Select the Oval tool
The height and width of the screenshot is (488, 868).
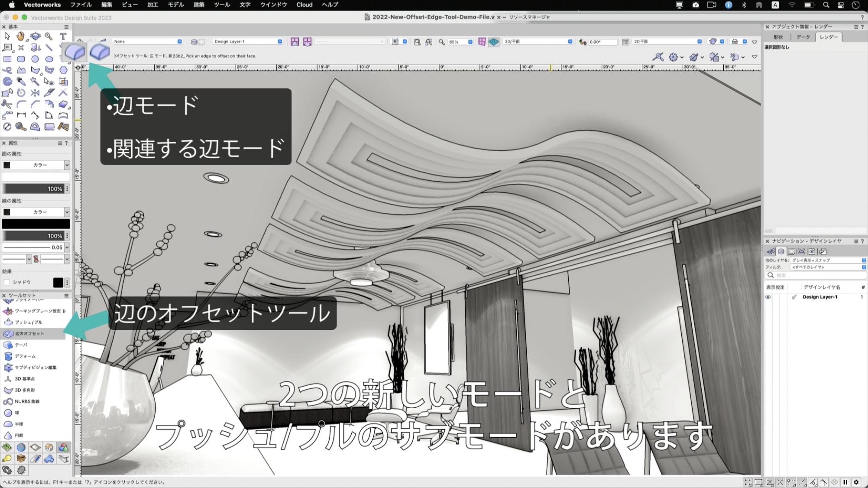tap(49, 59)
